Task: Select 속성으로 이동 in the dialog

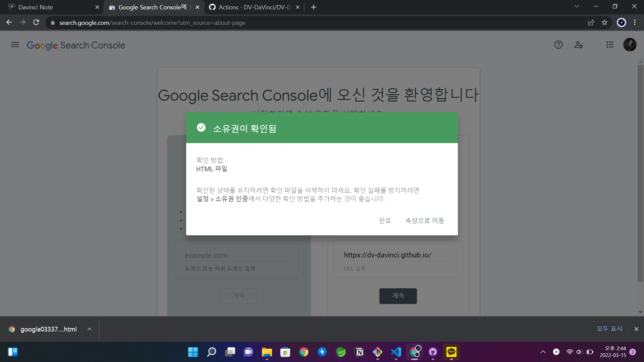Action: (x=424, y=220)
